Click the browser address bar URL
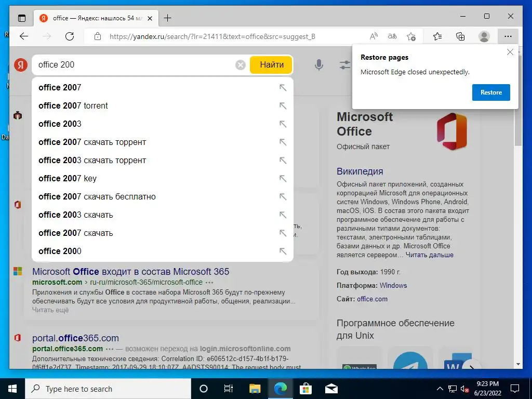The height and width of the screenshot is (399, 532). 212,36
